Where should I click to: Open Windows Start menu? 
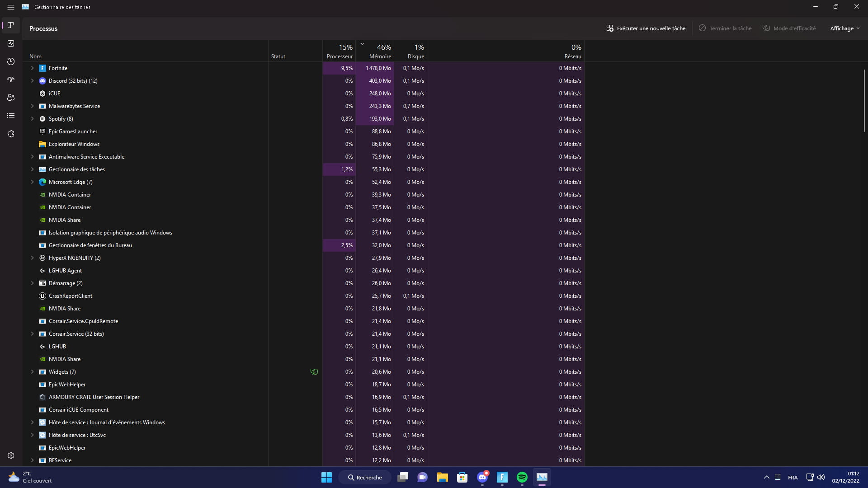pos(326,477)
